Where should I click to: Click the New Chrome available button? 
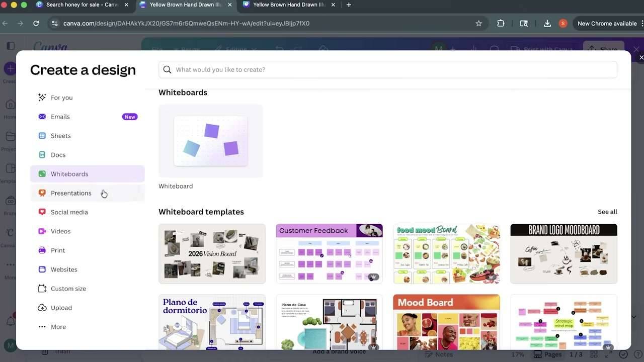[x=608, y=23]
